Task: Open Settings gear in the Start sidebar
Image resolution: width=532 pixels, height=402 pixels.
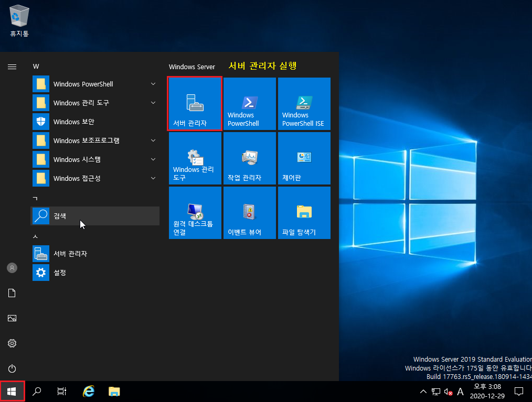Action: 12,343
